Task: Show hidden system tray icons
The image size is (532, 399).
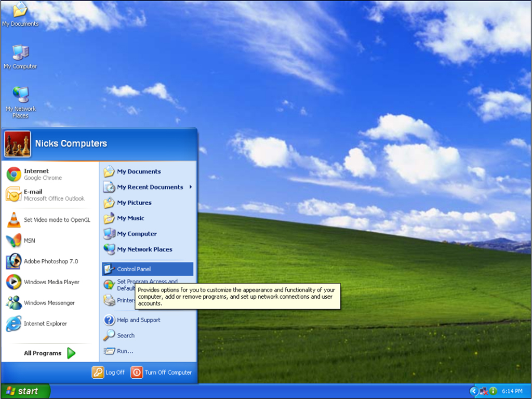Action: tap(473, 391)
